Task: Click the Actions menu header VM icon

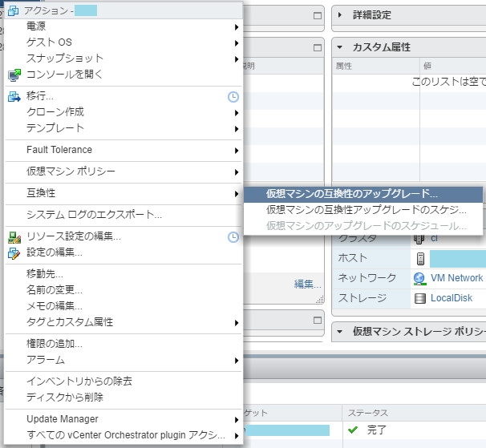Action: click(13, 10)
